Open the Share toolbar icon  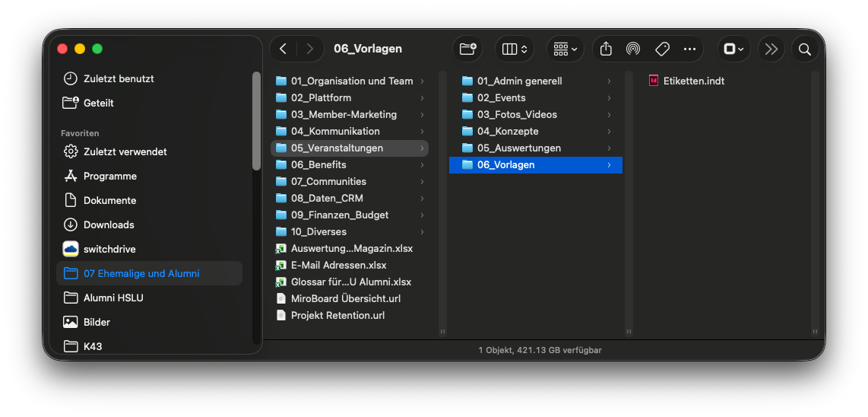tap(606, 49)
